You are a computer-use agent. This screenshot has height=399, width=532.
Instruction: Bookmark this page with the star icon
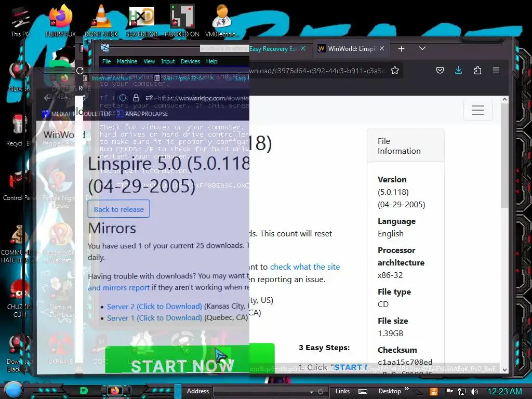tap(395, 70)
